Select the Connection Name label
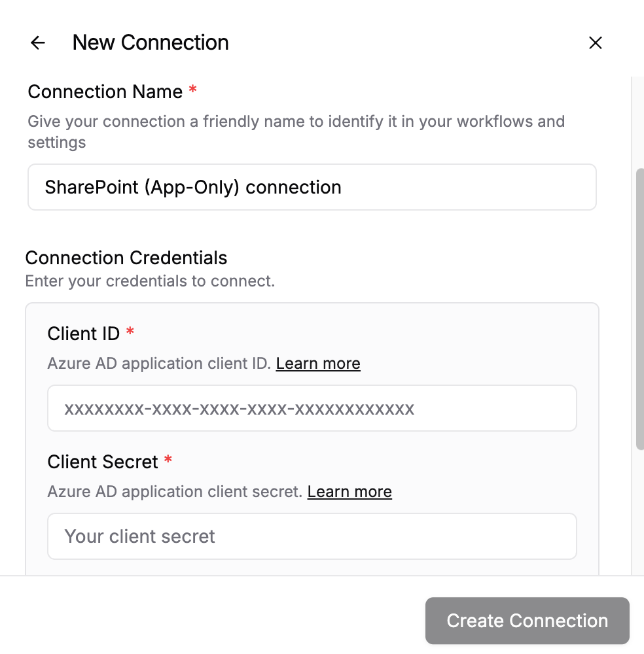The image size is (644, 654). point(105,92)
